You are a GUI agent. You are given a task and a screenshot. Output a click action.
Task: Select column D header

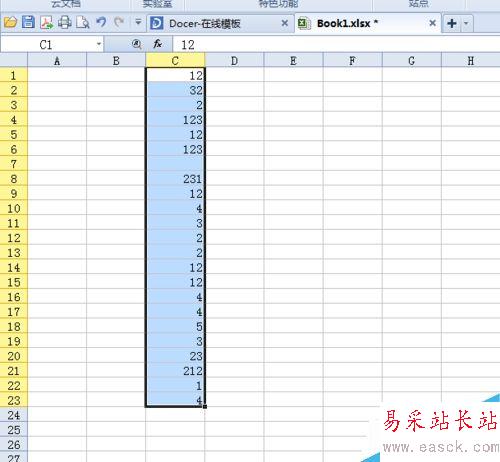pyautogui.click(x=234, y=61)
